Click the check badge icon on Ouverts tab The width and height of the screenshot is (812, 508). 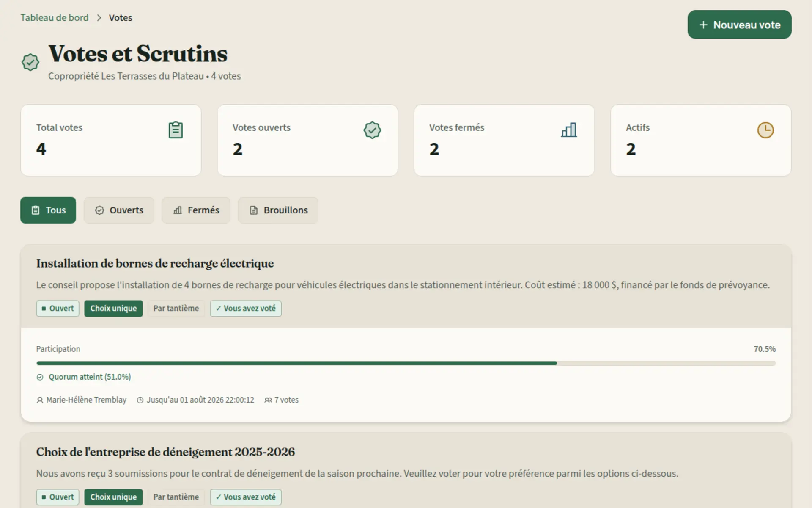click(99, 210)
